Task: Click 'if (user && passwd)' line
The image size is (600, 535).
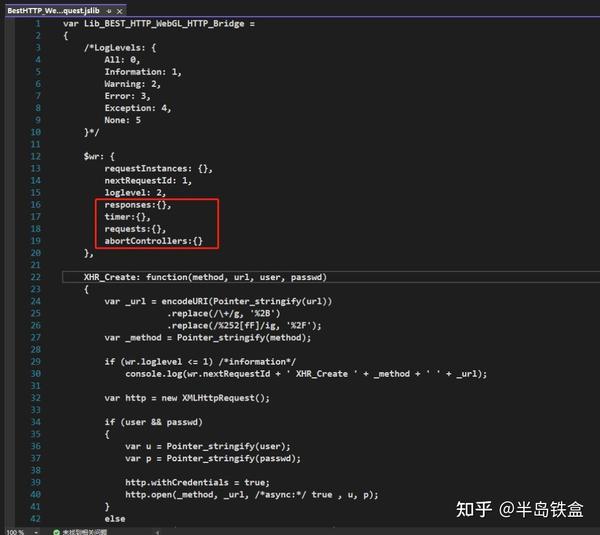Action: [153, 422]
